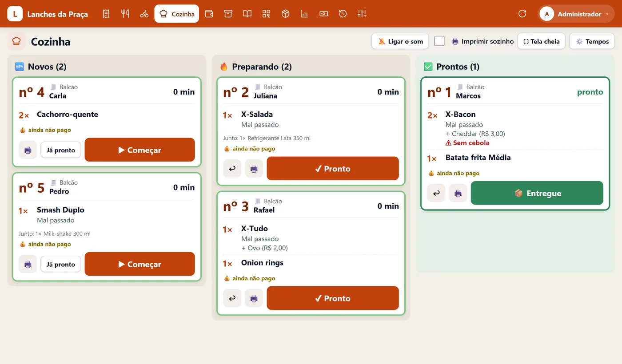Click the Cachorro-quente item text
This screenshot has width=622, height=364.
point(68,115)
